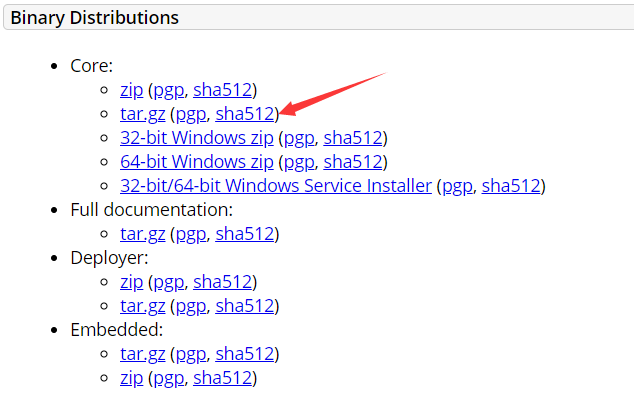Click the Deployer tar.gz link
Viewport: 634px width, 404px height.
pyautogui.click(x=142, y=306)
